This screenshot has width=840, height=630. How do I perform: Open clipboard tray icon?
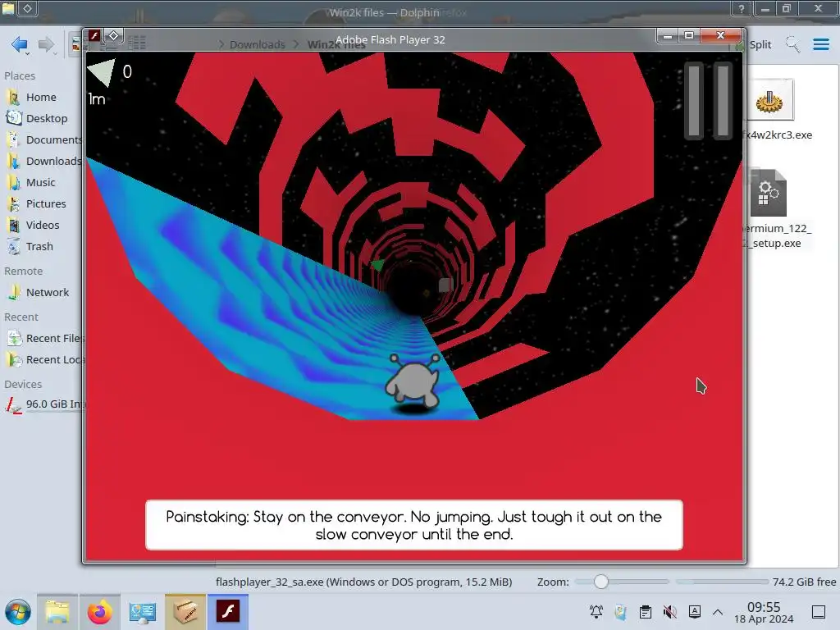[x=646, y=612]
